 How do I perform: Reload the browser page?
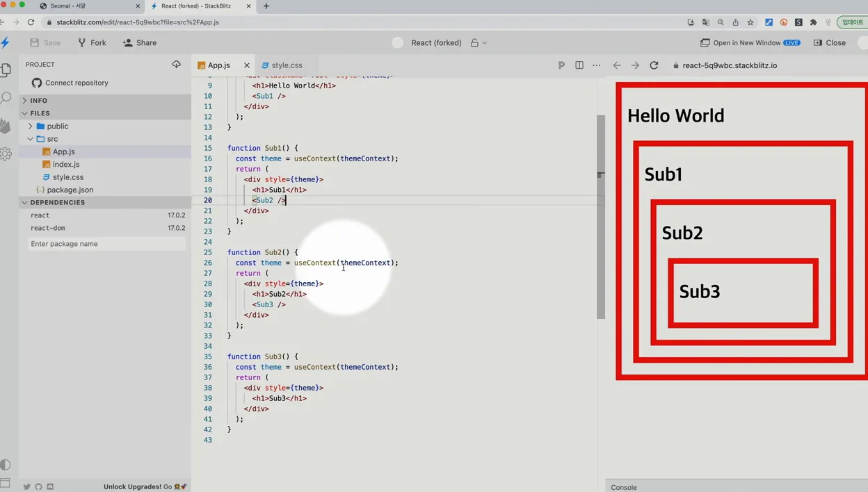pos(31,22)
